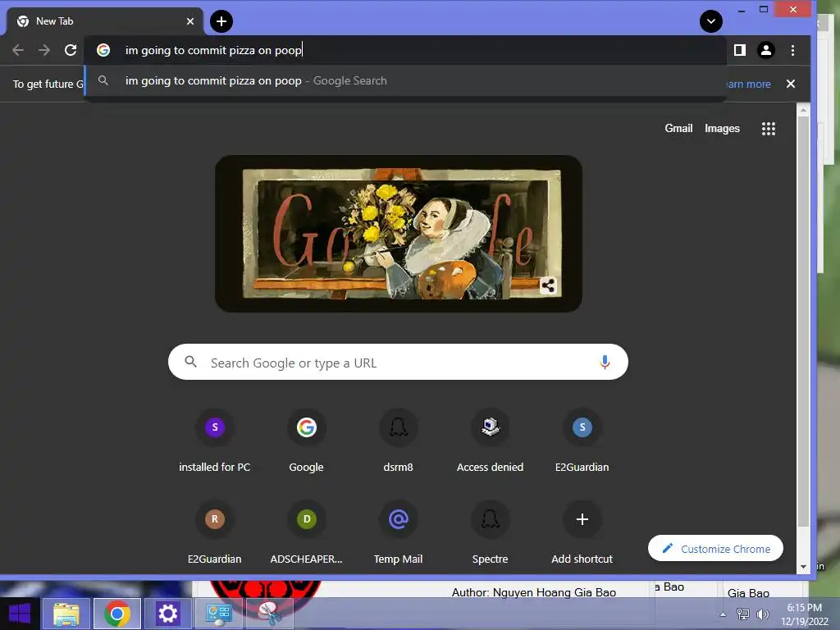Click the Search Google or type a URL box
The height and width of the screenshot is (630, 840).
click(398, 363)
